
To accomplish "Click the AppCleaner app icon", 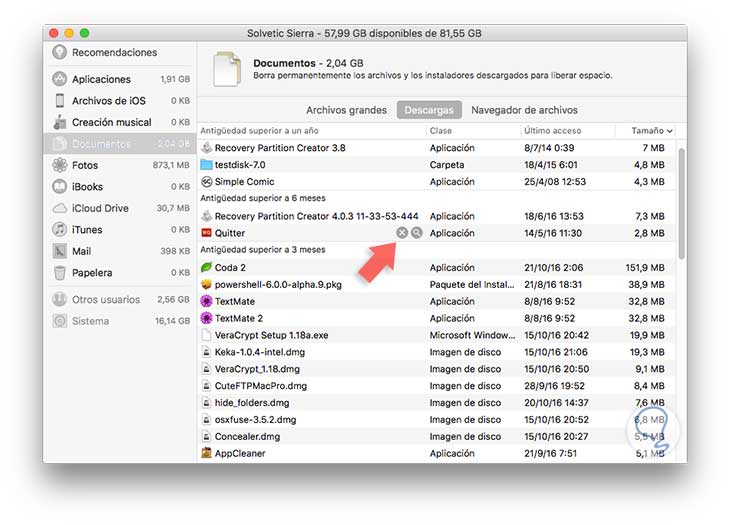I will point(206,453).
